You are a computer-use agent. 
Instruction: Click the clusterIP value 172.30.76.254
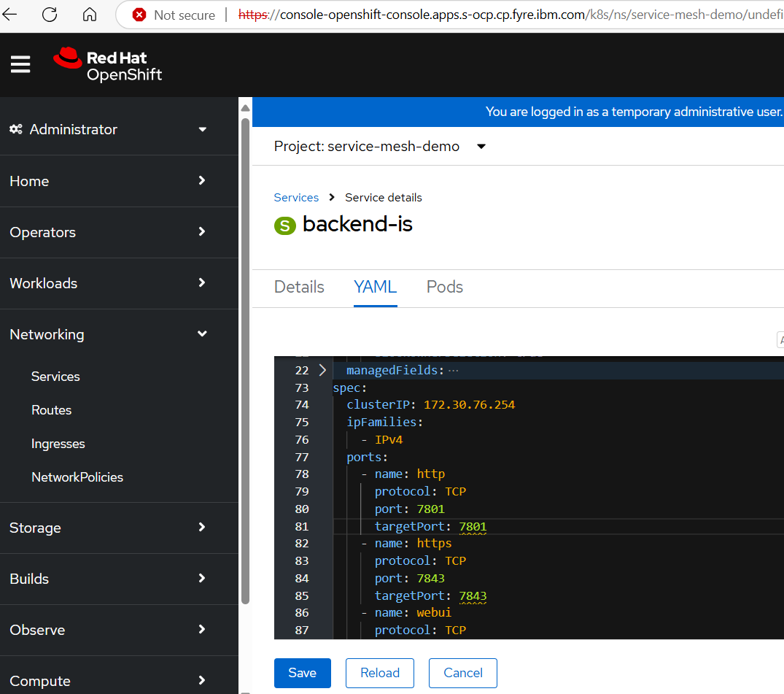click(469, 405)
